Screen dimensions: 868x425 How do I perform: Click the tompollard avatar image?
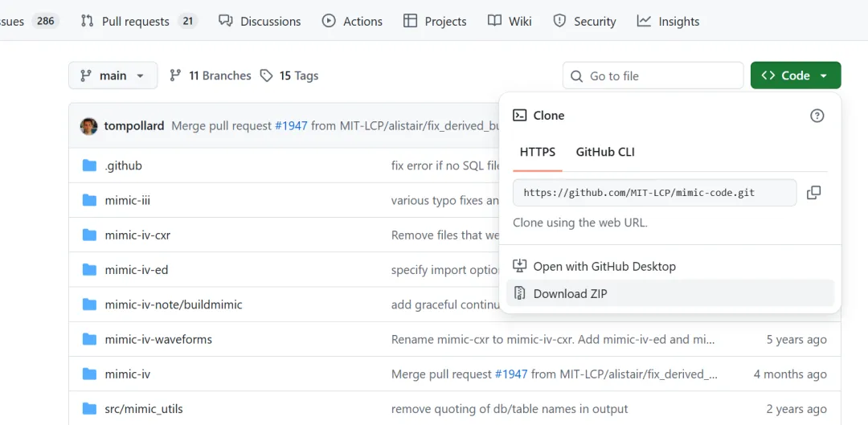[88, 126]
